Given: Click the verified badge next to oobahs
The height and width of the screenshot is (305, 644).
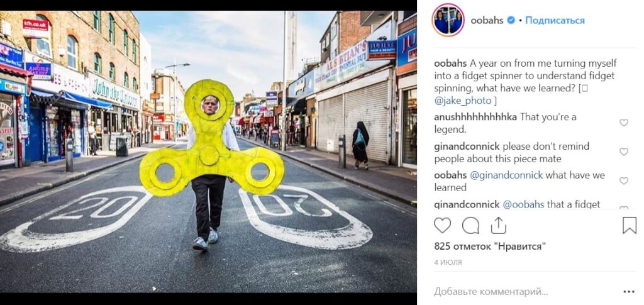Looking at the screenshot, I should [x=511, y=20].
